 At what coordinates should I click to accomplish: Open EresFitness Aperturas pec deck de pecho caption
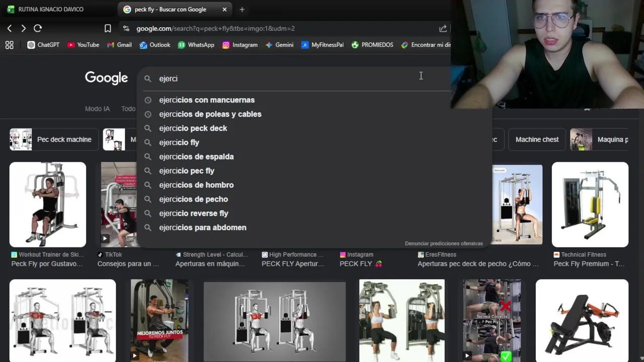click(478, 264)
